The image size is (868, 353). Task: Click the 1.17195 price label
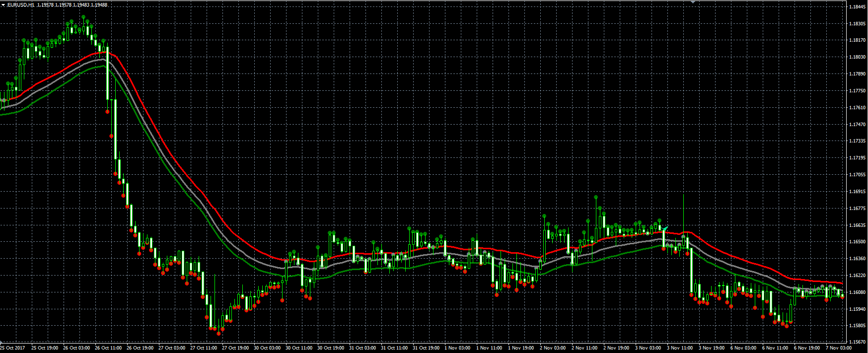[858, 158]
